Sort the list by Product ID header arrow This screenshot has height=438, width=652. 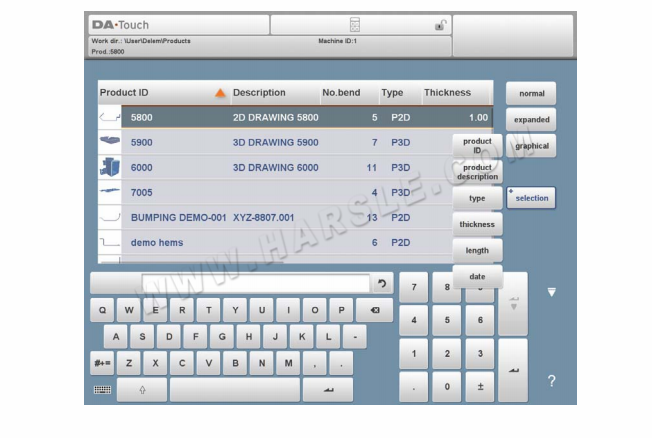pyautogui.click(x=220, y=93)
